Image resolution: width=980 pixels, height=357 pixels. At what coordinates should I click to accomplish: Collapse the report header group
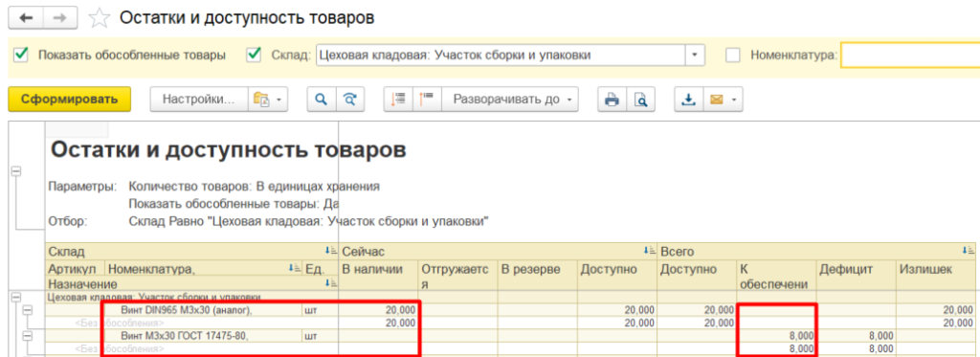click(x=16, y=171)
